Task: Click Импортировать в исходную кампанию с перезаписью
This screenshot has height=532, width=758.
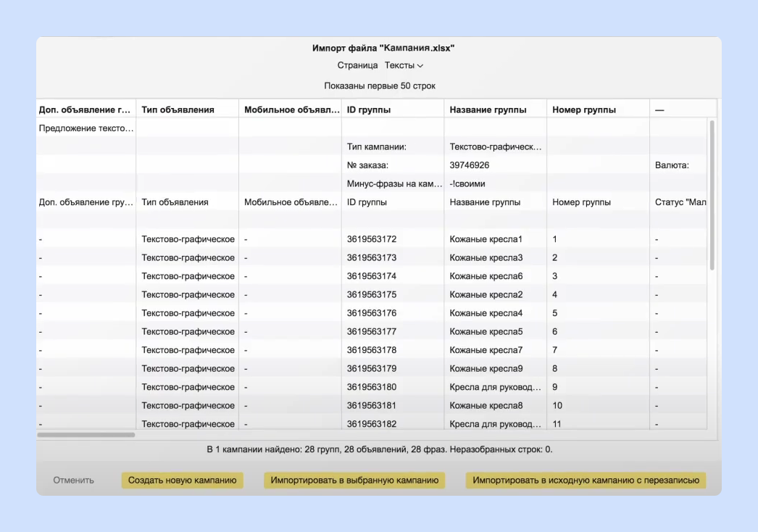Action: click(586, 481)
